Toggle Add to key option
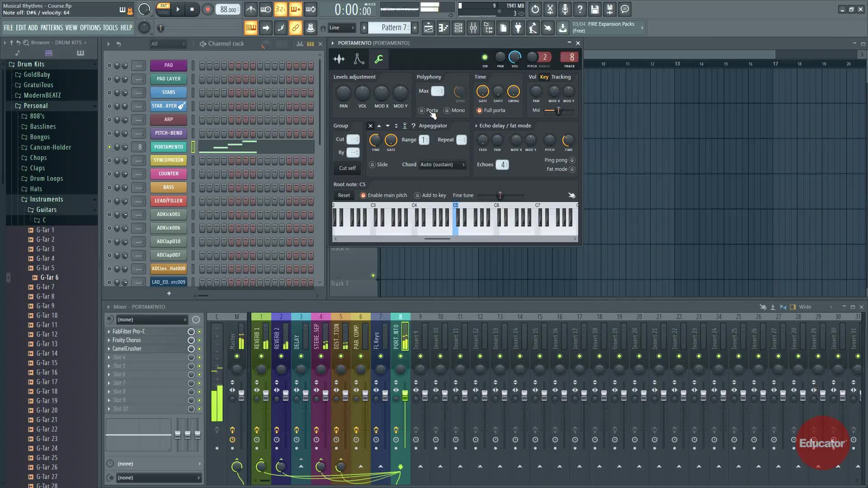Viewport: 868px width, 488px height. click(x=418, y=196)
